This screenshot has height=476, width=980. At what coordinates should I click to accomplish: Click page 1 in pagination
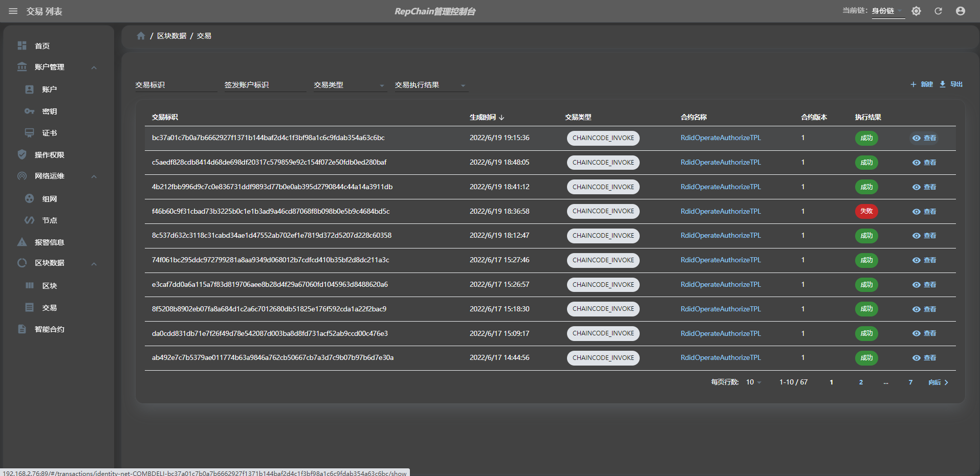point(831,382)
